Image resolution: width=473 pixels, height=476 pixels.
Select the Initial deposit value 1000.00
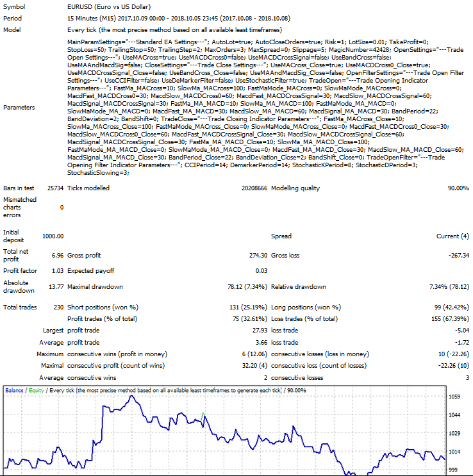pos(53,236)
